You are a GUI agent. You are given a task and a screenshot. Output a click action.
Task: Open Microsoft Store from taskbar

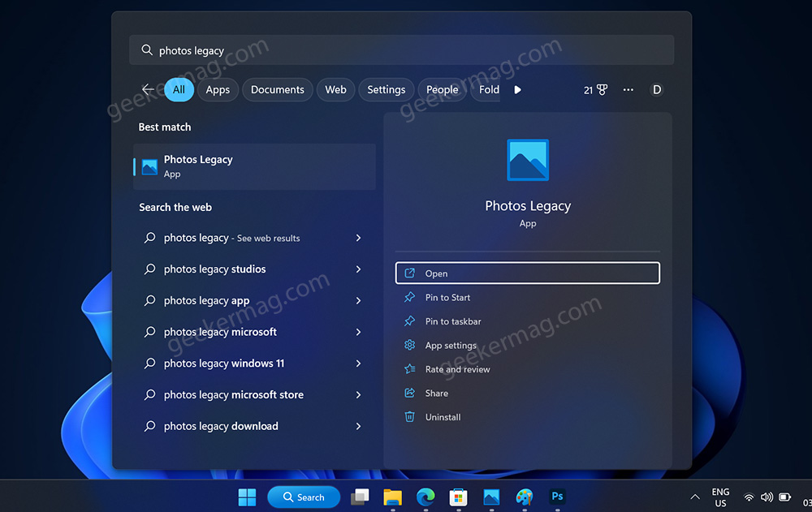point(458,497)
